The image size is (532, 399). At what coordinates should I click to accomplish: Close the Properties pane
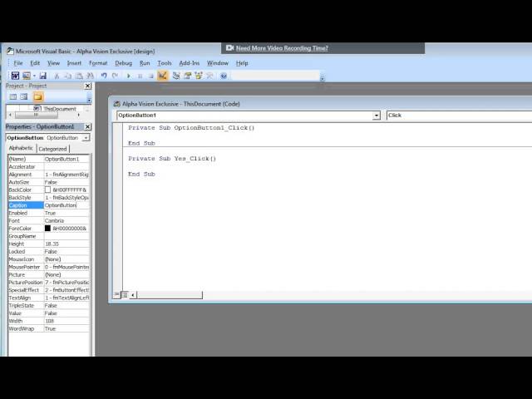[x=87, y=126]
